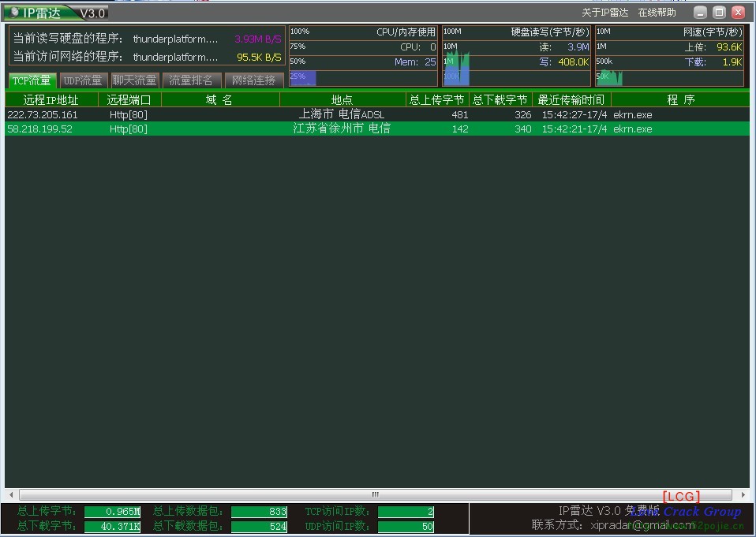Sort by 域名 column header
This screenshot has width=756, height=537.
(220, 99)
